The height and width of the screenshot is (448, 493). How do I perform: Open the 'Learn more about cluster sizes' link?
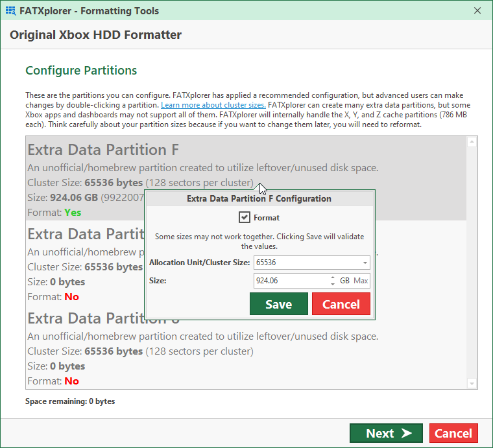pos(213,105)
